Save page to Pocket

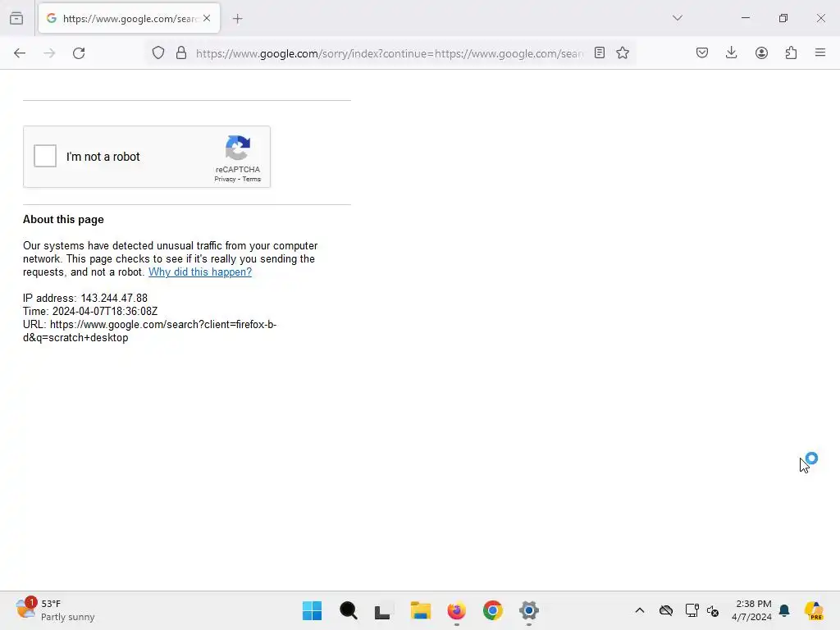[x=702, y=53]
